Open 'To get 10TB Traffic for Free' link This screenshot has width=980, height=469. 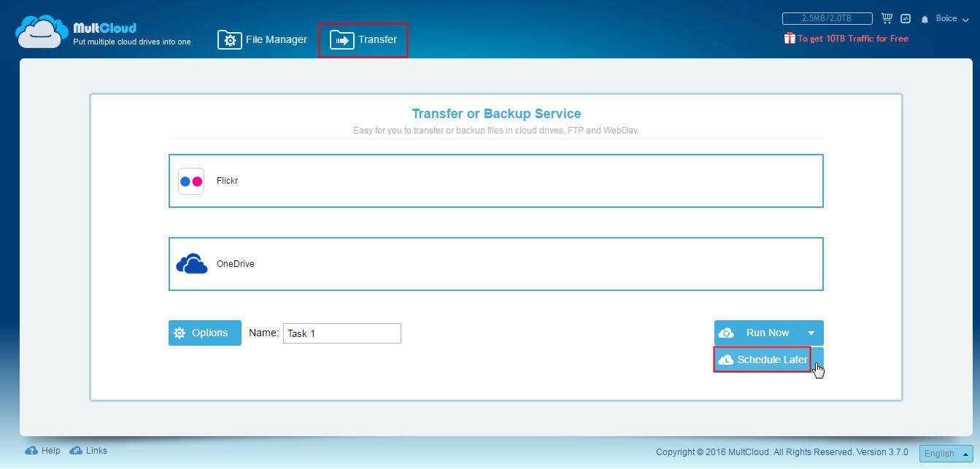click(853, 39)
